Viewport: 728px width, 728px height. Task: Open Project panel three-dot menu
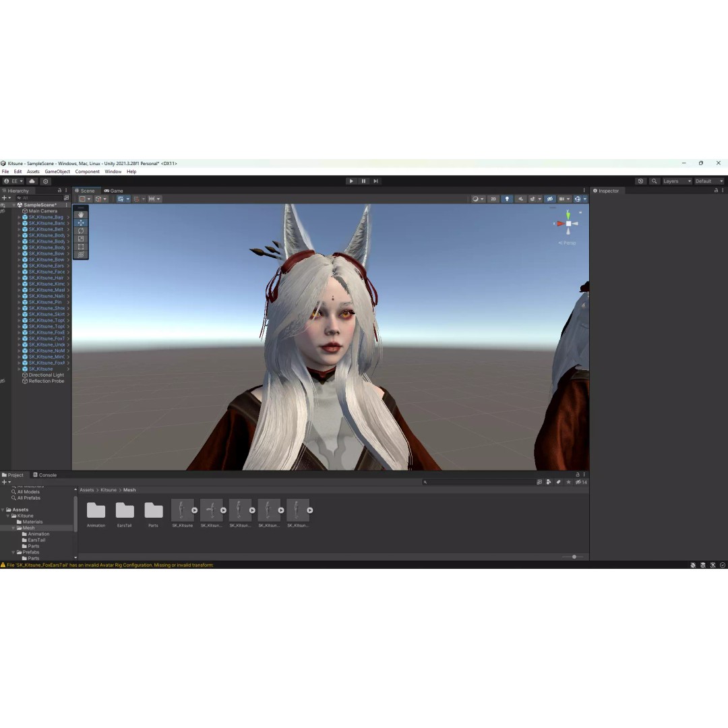584,475
